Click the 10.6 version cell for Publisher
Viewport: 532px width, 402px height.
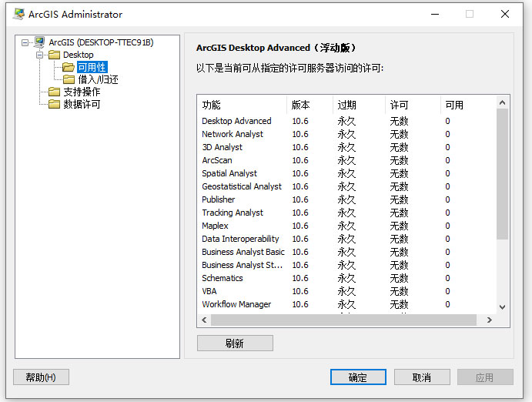coord(300,199)
